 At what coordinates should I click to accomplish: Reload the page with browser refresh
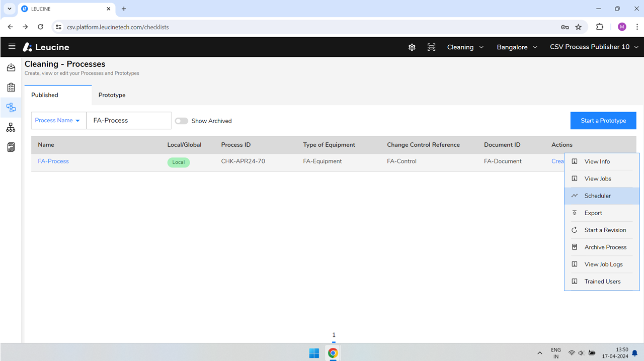tap(40, 27)
